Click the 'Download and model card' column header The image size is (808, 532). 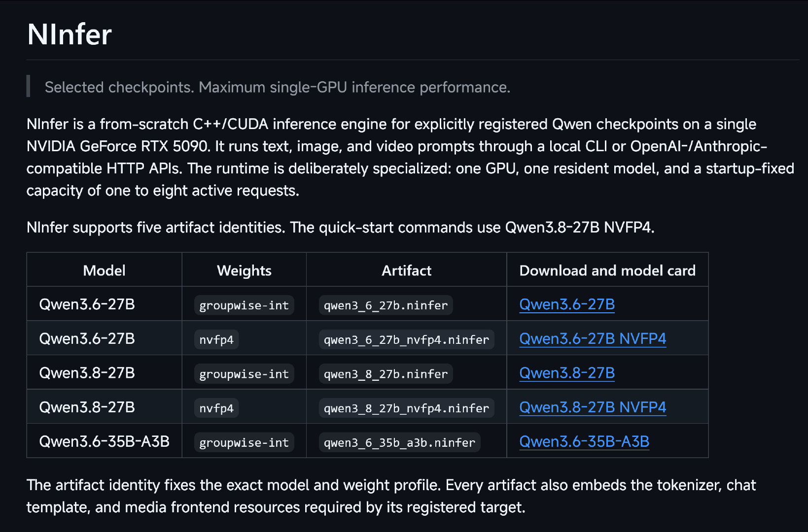click(x=607, y=270)
